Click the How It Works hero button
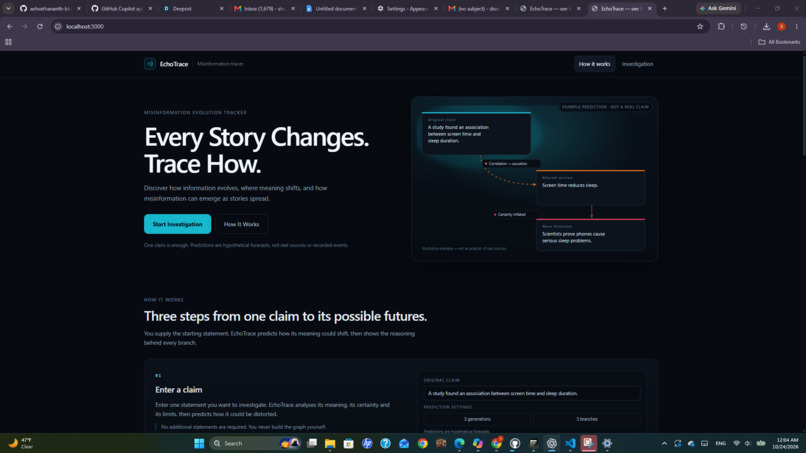 point(242,224)
